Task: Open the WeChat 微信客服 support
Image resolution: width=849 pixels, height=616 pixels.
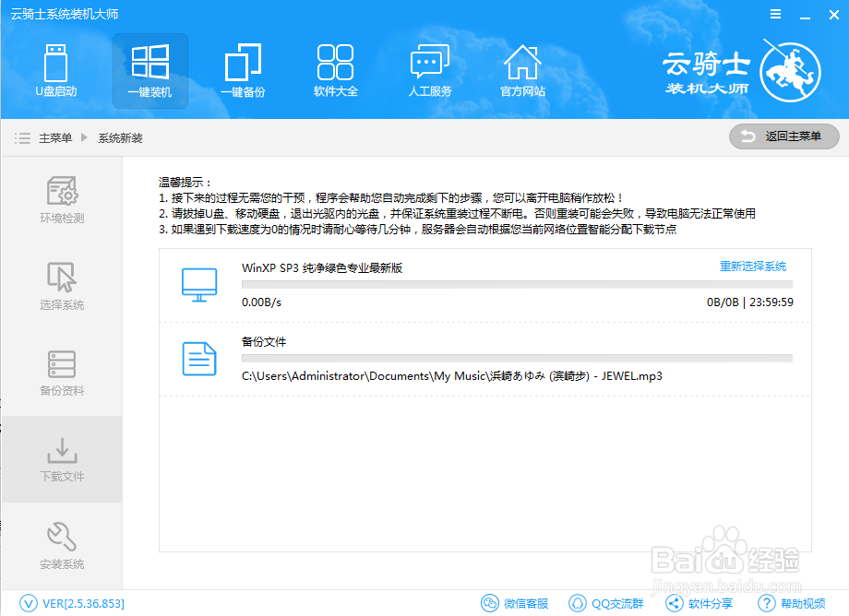Action: (x=514, y=602)
